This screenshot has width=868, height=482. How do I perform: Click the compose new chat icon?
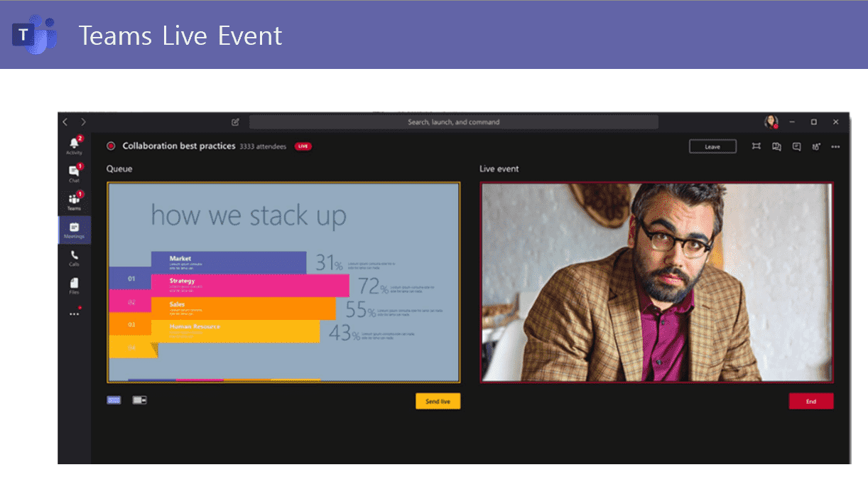pyautogui.click(x=236, y=122)
